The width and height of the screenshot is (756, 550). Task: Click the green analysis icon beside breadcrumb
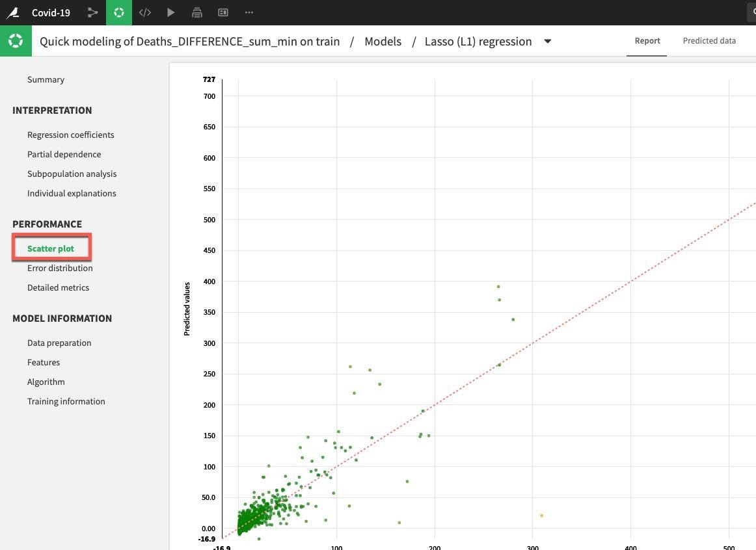pos(16,41)
